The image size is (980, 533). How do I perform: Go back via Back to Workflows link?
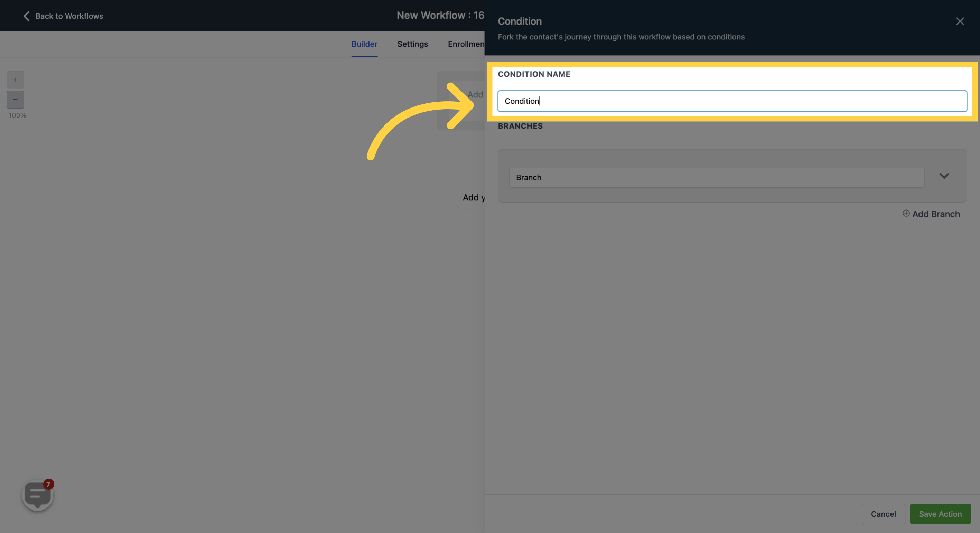click(69, 16)
